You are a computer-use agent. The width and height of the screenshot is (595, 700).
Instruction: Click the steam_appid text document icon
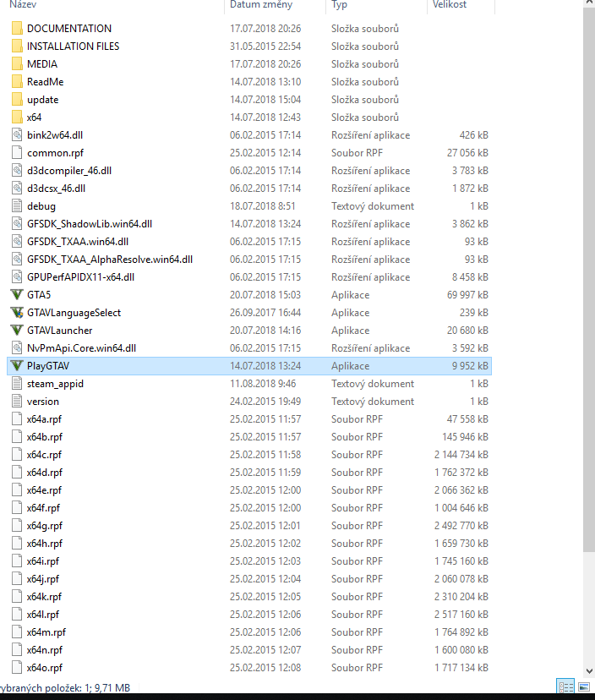[x=17, y=384]
